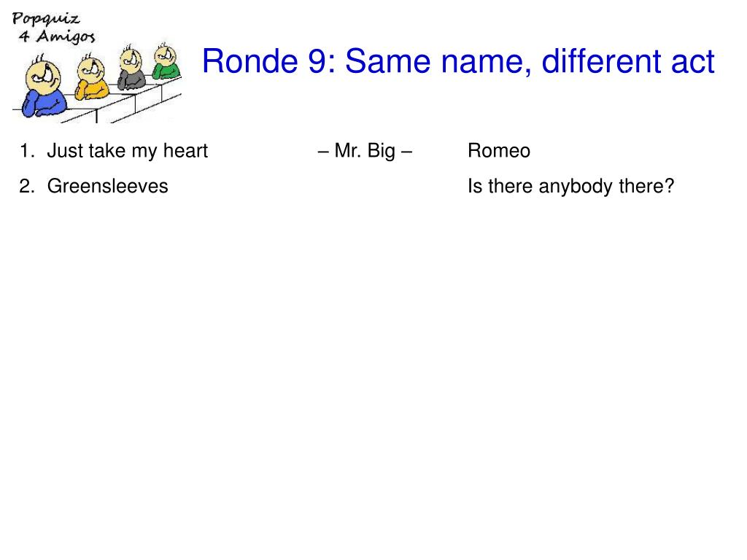The width and height of the screenshot is (747, 560).
Task: Click the word heart in item one
Action: point(185,150)
